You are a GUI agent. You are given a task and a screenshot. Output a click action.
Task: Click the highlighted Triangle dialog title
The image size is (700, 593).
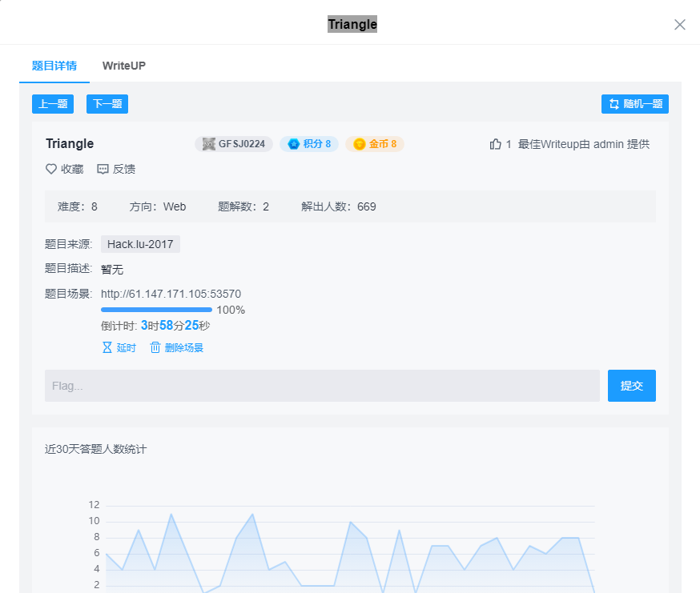[352, 24]
